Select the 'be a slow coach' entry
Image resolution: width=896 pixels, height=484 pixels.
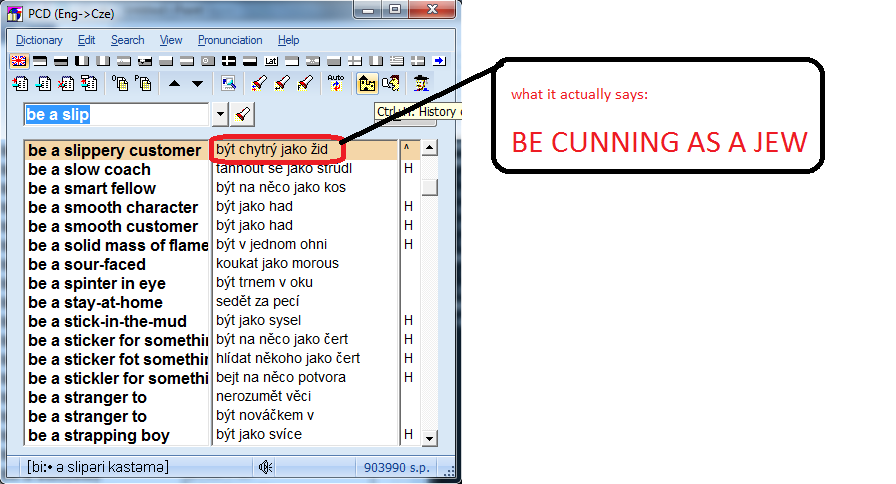[x=90, y=169]
